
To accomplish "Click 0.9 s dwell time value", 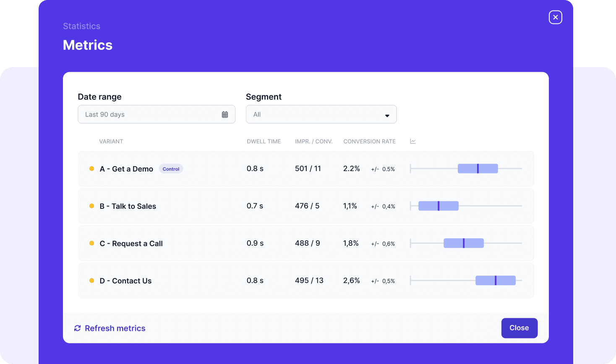I will 255,243.
